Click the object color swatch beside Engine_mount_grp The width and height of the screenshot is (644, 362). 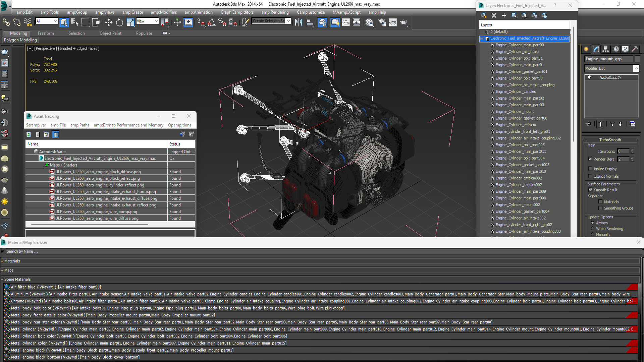pyautogui.click(x=637, y=59)
